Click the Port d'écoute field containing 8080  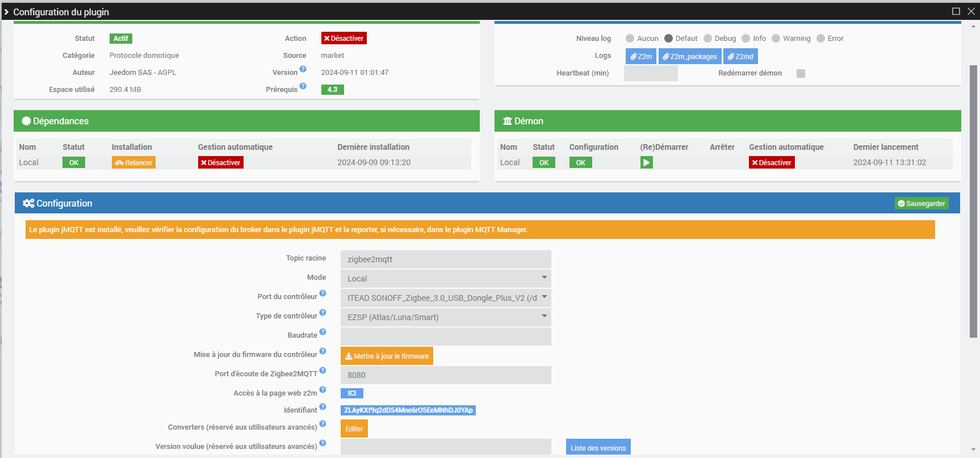(x=446, y=375)
